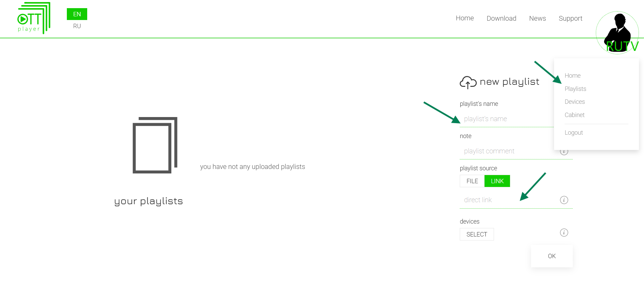The image size is (644, 286).
Task: Click the empty playlists document icon
Action: point(155,145)
